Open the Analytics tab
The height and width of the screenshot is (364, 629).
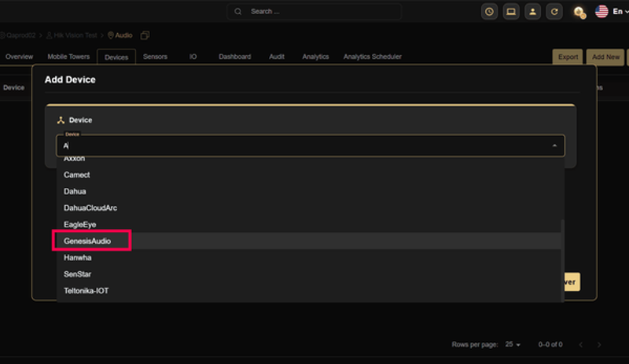tap(315, 57)
